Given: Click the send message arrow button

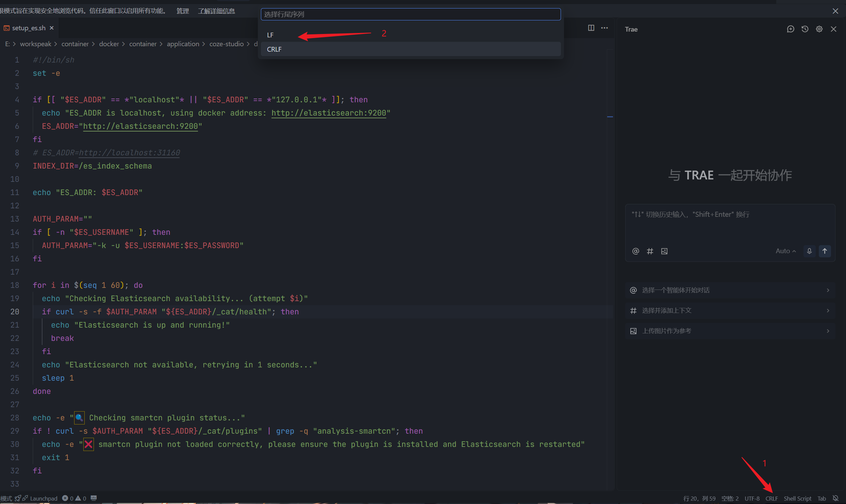Looking at the screenshot, I should pyautogui.click(x=825, y=251).
